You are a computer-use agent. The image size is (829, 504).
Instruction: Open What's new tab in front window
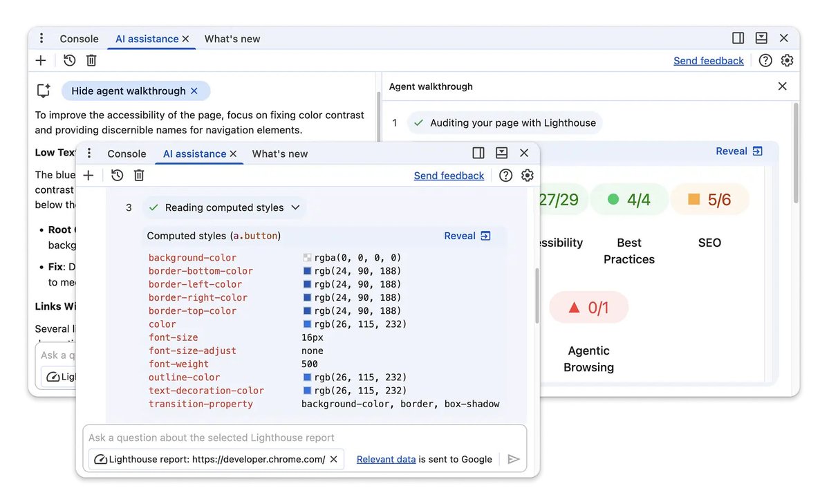click(280, 154)
